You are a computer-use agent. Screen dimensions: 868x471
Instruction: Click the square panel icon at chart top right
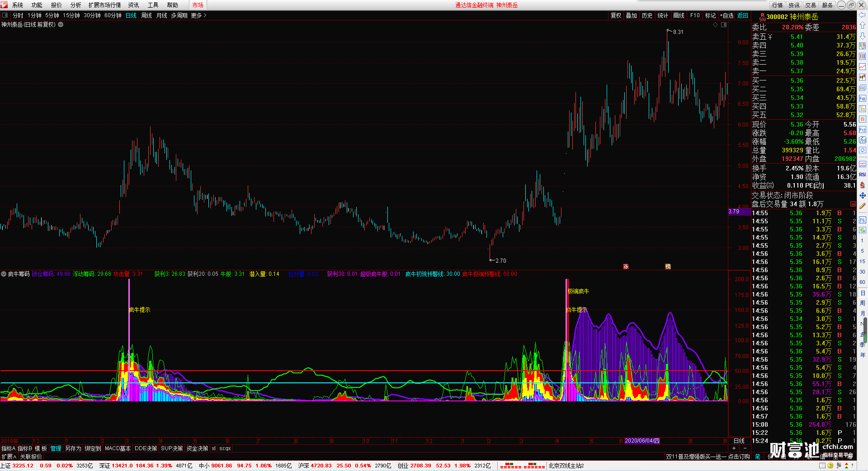[724, 25]
